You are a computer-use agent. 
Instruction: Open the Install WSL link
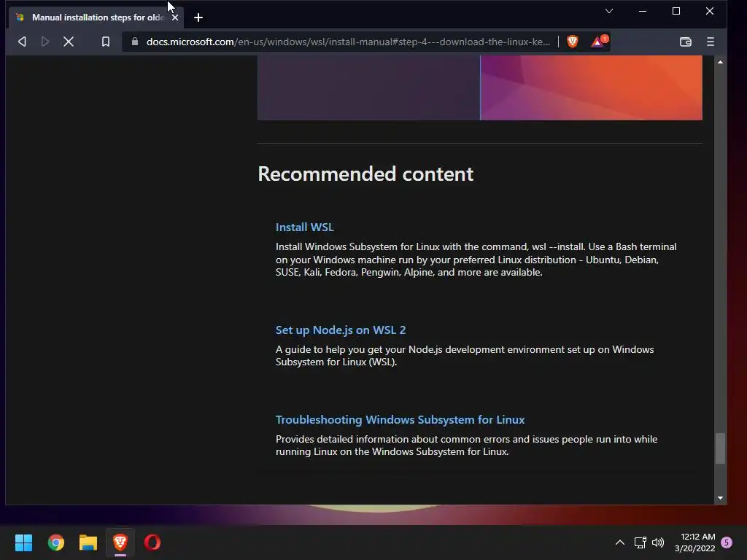tap(304, 227)
